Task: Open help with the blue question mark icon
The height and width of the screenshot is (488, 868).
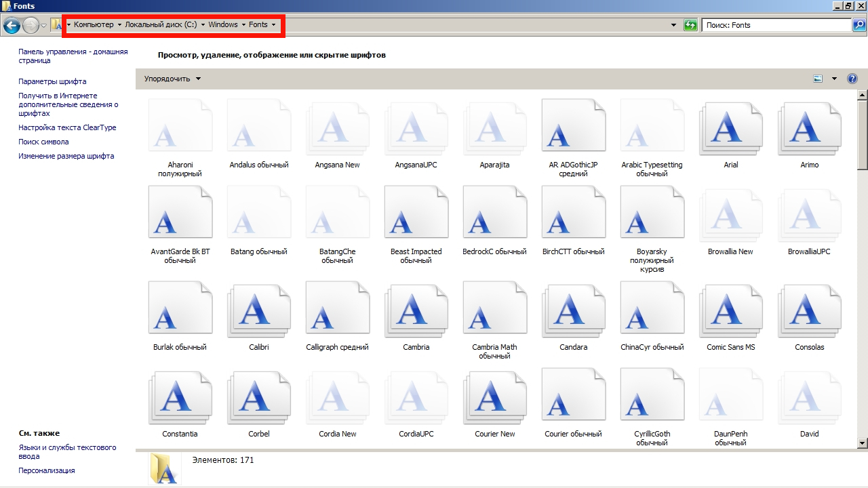Action: (x=852, y=79)
